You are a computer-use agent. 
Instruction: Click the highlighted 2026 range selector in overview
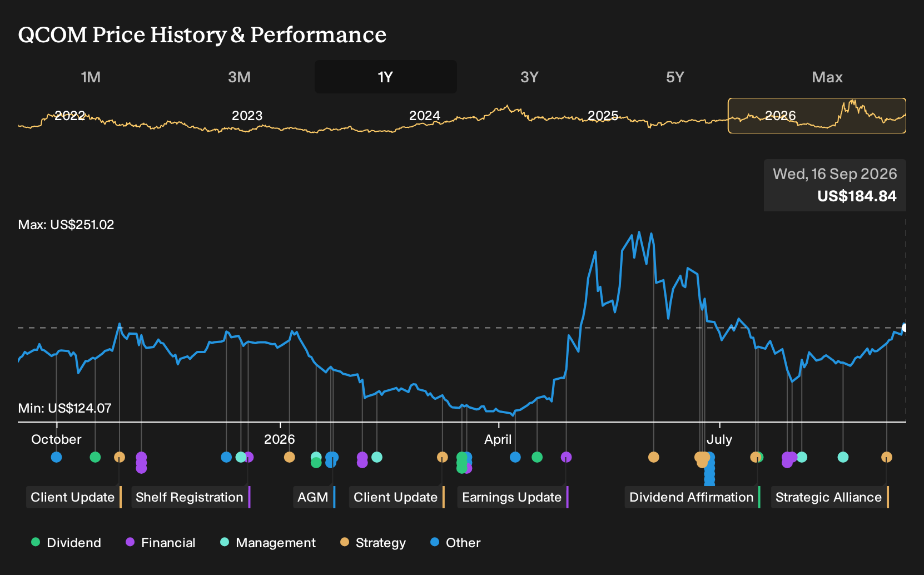point(817,116)
